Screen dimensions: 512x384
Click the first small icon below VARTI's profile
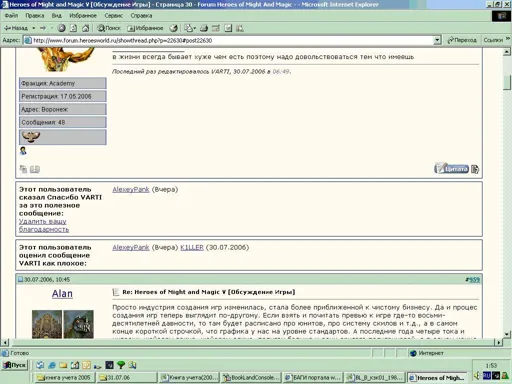pos(23,169)
